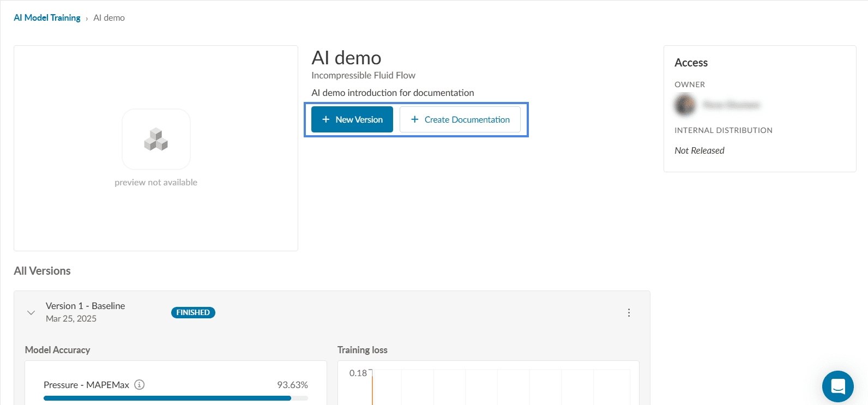
Task: Click the AI demo breadcrumb item
Action: tap(109, 18)
